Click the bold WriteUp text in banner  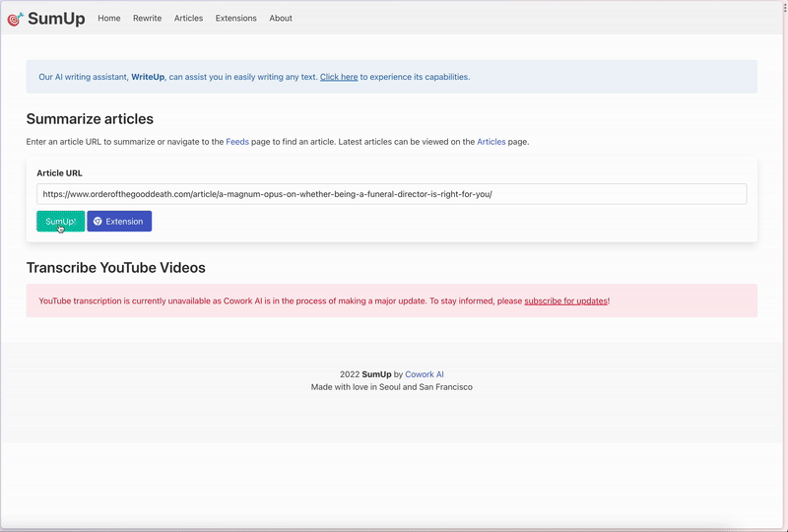point(148,77)
